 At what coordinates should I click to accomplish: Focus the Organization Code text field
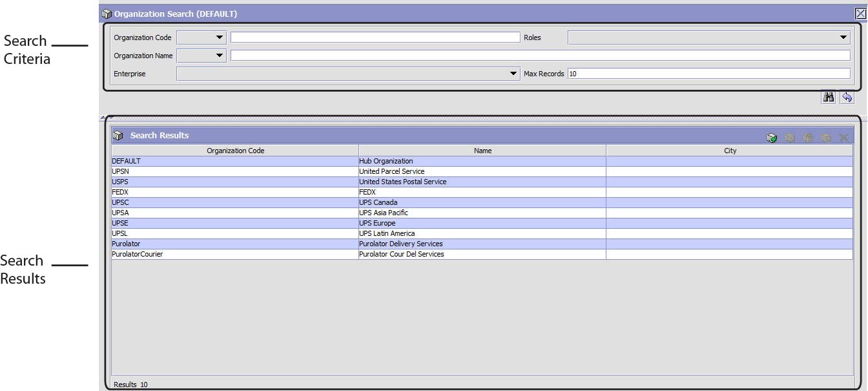tap(375, 37)
